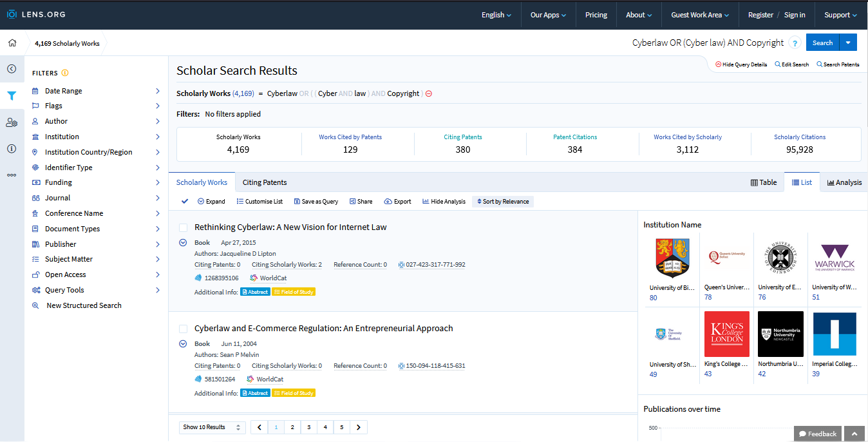Open the Sort by Relevance dropdown

(503, 202)
